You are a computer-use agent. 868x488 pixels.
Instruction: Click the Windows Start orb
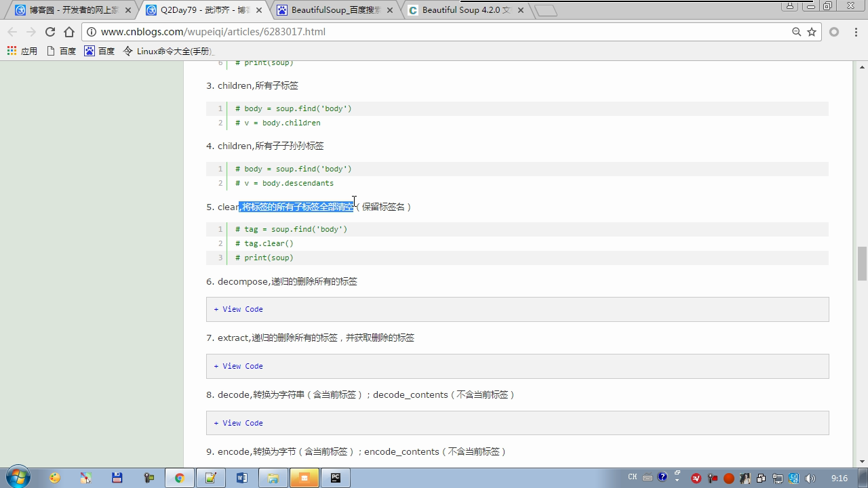point(18,477)
